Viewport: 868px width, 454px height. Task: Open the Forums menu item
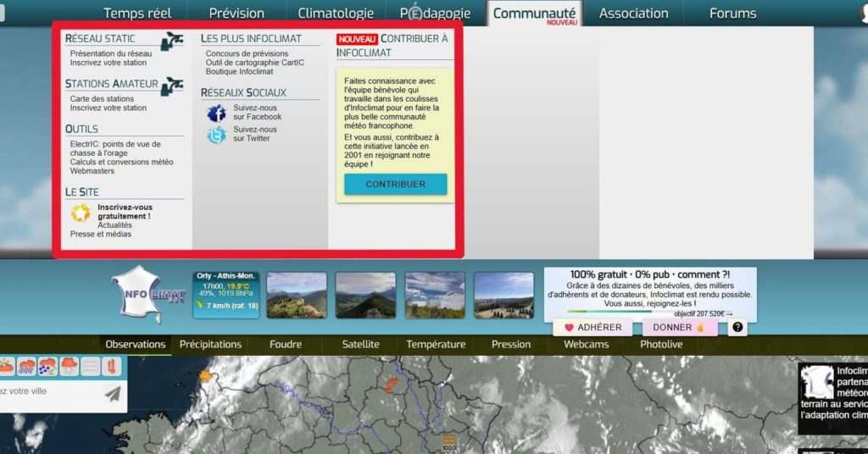(732, 14)
